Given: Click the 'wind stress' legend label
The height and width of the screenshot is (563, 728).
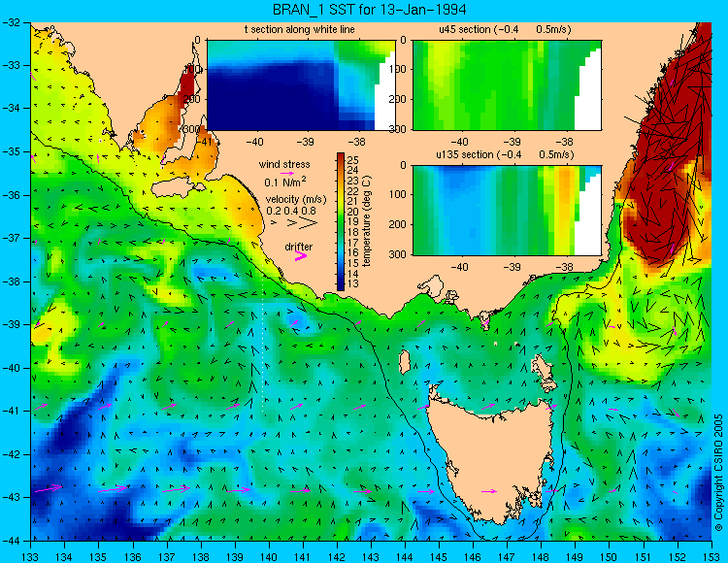Looking at the screenshot, I should (284, 164).
